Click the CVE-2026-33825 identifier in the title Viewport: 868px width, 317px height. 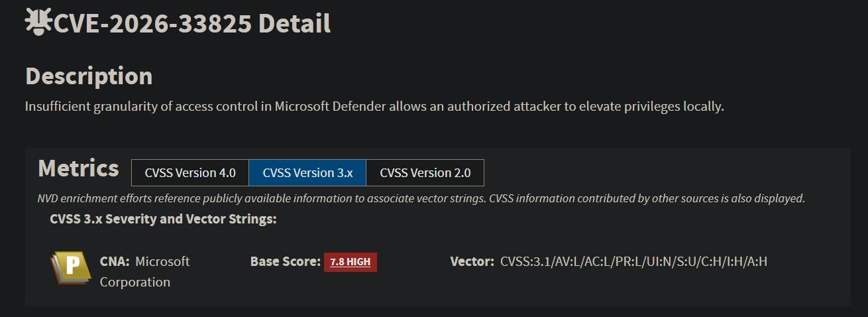pyautogui.click(x=152, y=24)
